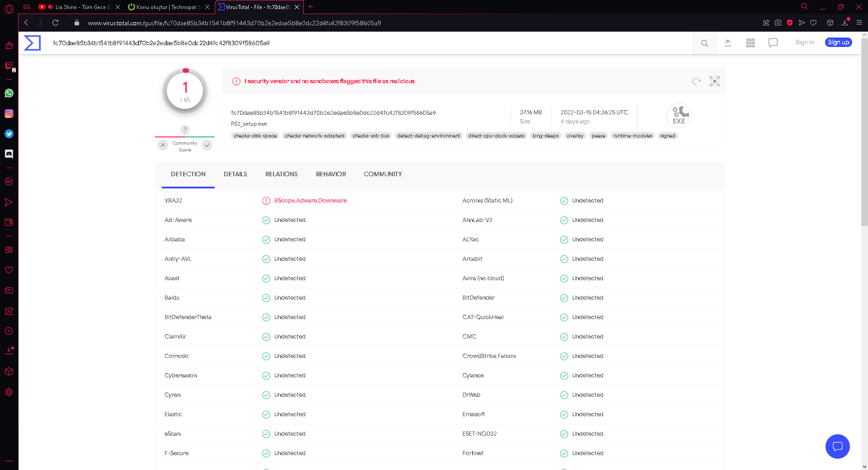
Task: Mute the Lia Shine YouTube tab
Action: point(51,7)
